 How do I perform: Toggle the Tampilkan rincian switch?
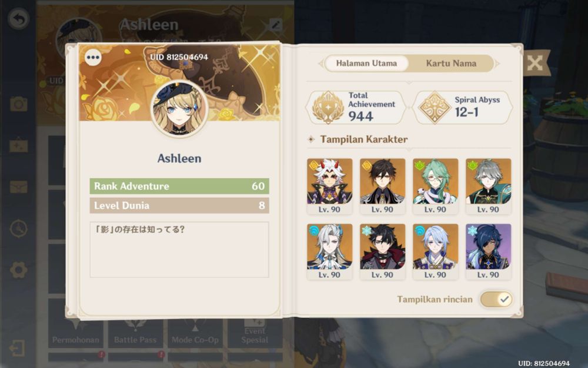[x=496, y=299]
